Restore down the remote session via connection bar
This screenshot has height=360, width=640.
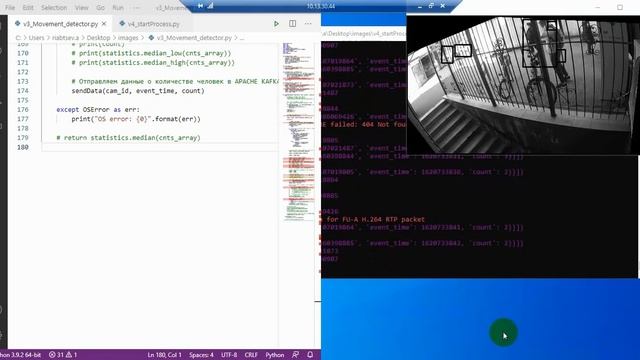pyautogui.click(x=431, y=6)
